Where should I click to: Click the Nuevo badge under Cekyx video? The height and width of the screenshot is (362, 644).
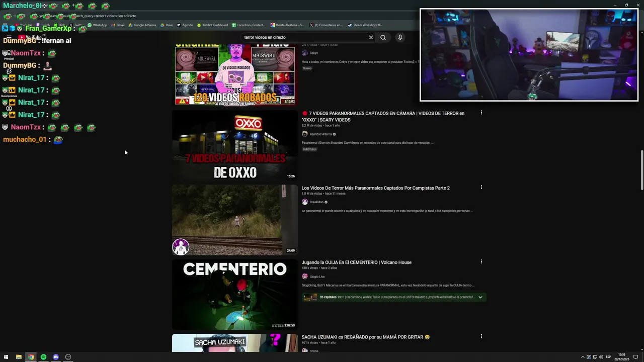tap(307, 68)
